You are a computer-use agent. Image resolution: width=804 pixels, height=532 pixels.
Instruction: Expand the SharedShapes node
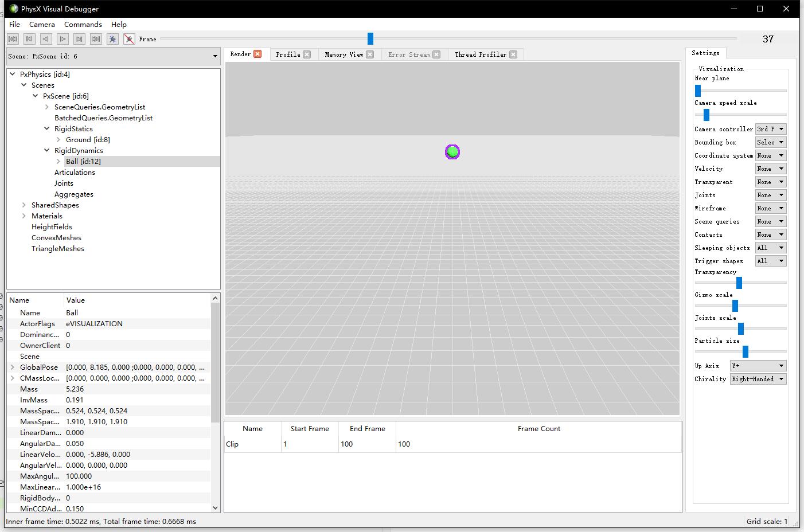point(24,205)
